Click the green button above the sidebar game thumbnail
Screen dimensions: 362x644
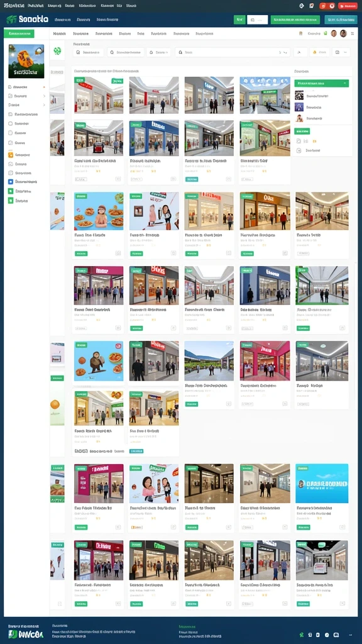[19, 34]
